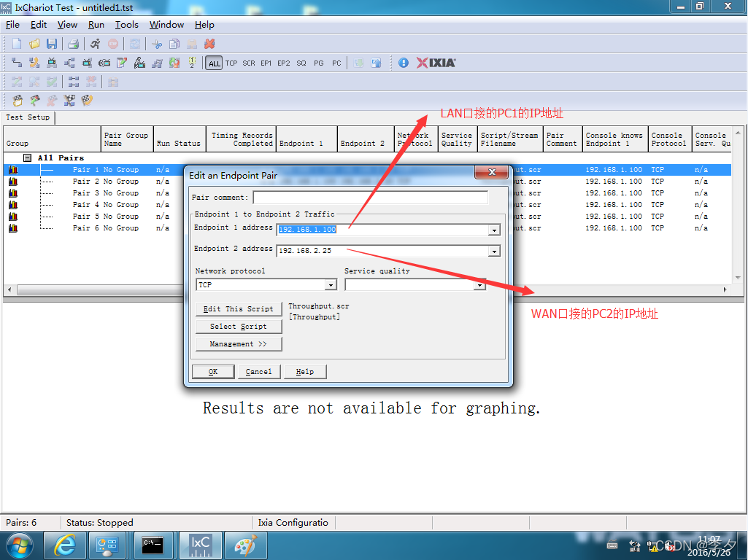Expand the Network protocol combo box
The height and width of the screenshot is (560, 748).
[x=331, y=285]
